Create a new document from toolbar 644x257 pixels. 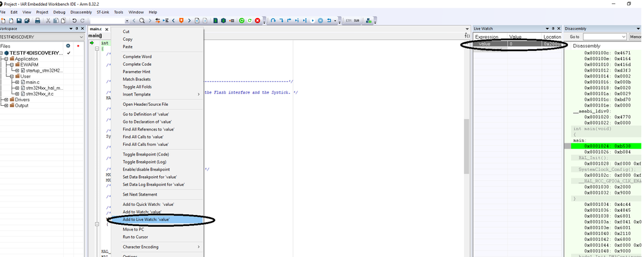click(x=3, y=21)
